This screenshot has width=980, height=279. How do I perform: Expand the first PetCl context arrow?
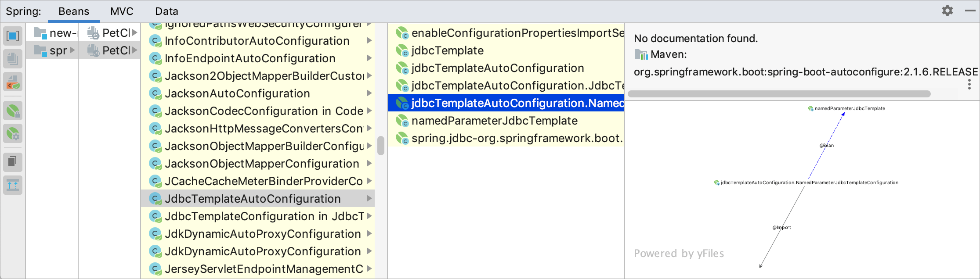pos(135,33)
